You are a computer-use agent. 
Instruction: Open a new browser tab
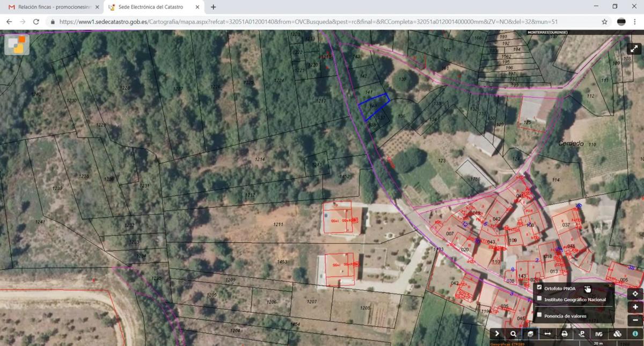pyautogui.click(x=214, y=7)
